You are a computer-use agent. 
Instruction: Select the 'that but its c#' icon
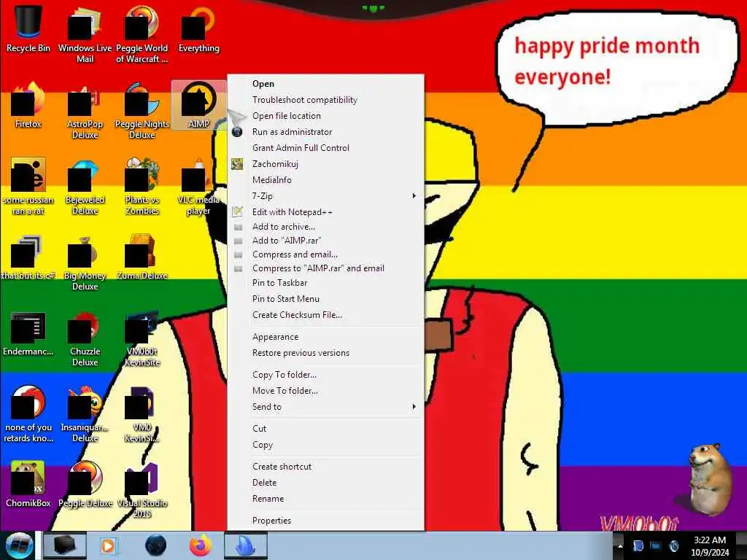28,257
